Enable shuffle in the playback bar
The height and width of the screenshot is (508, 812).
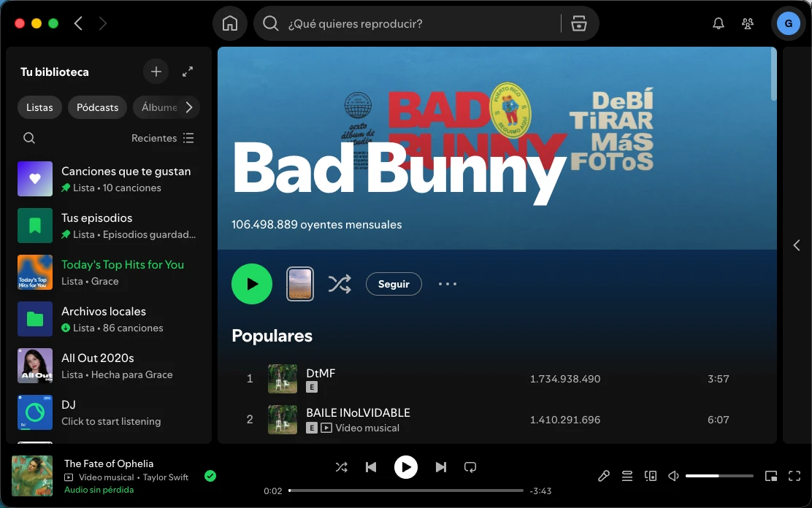(x=341, y=467)
